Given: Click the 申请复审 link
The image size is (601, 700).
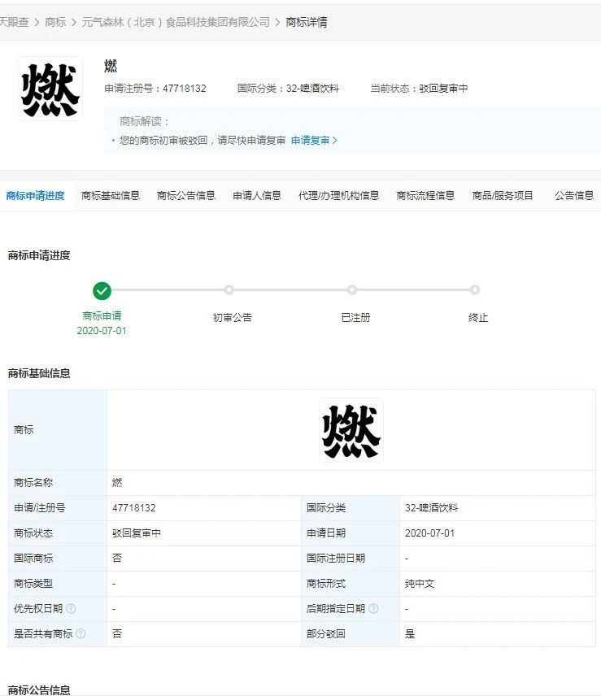Looking at the screenshot, I should (x=313, y=141).
